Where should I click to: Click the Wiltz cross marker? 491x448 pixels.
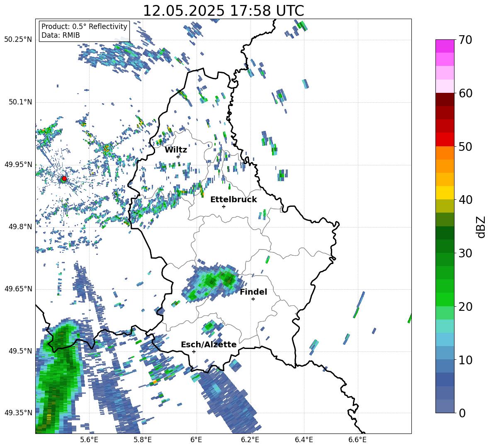pyautogui.click(x=178, y=156)
